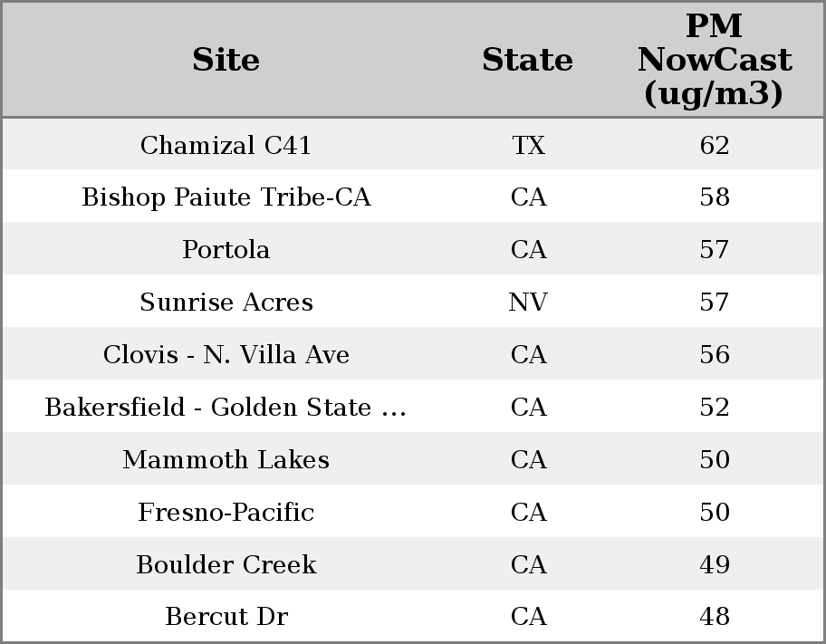This screenshot has width=826, height=644.
Task: Click the NV state cell
Action: click(x=528, y=303)
